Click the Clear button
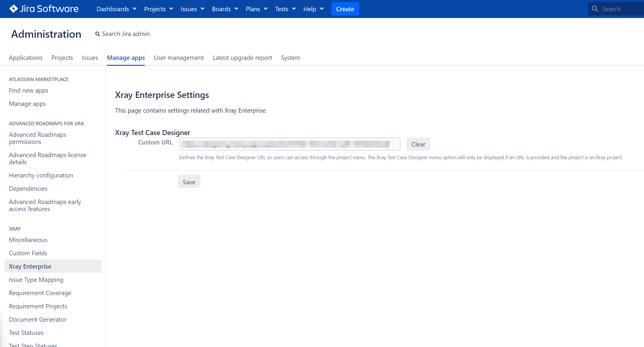Image resolution: width=644 pixels, height=347 pixels. [418, 144]
